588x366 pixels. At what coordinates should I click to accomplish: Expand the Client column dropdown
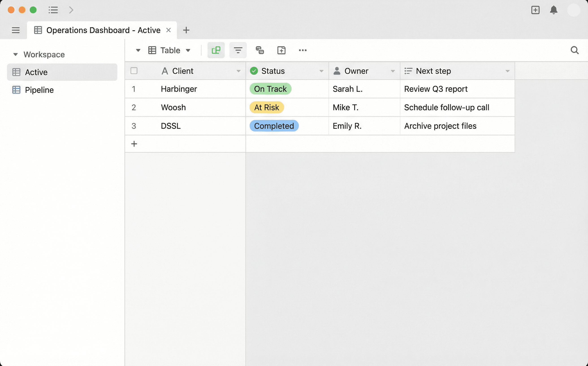pyautogui.click(x=239, y=71)
